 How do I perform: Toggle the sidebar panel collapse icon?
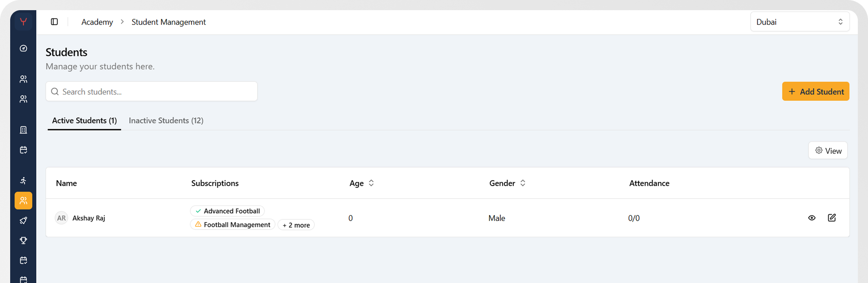pyautogui.click(x=54, y=22)
